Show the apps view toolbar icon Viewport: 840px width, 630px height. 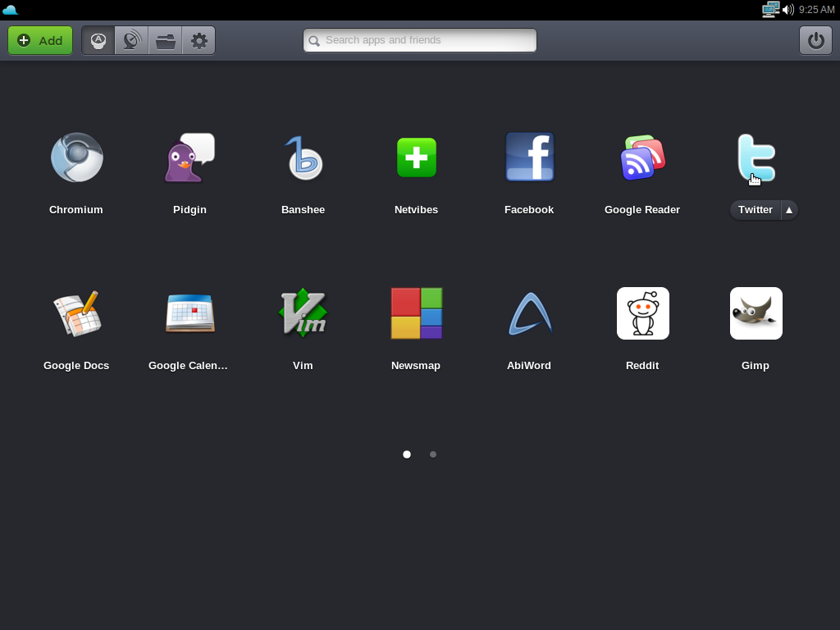pyautogui.click(x=98, y=41)
